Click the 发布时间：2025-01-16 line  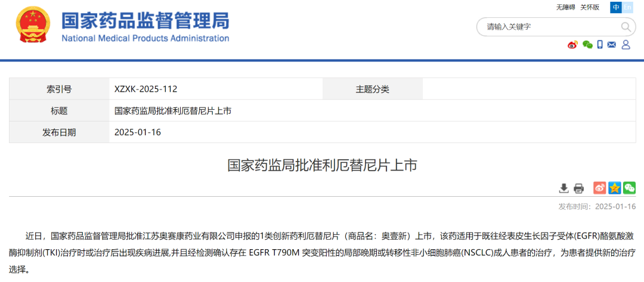click(x=597, y=206)
